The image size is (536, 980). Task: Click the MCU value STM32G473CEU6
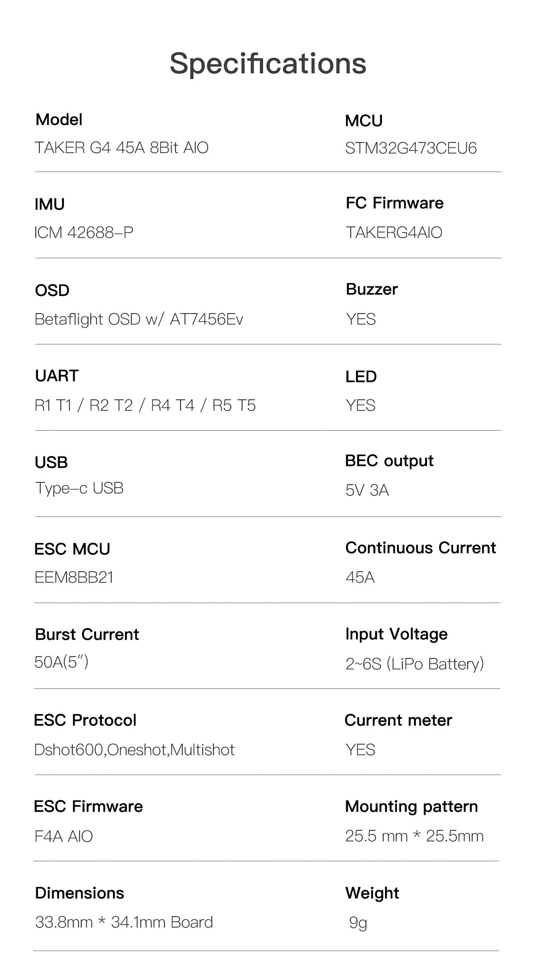pyautogui.click(x=411, y=148)
